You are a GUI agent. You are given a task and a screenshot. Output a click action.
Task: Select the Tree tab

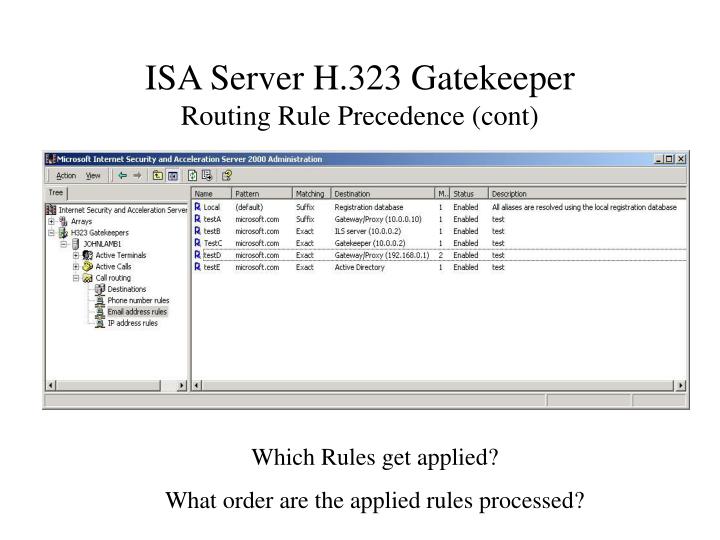point(56,193)
